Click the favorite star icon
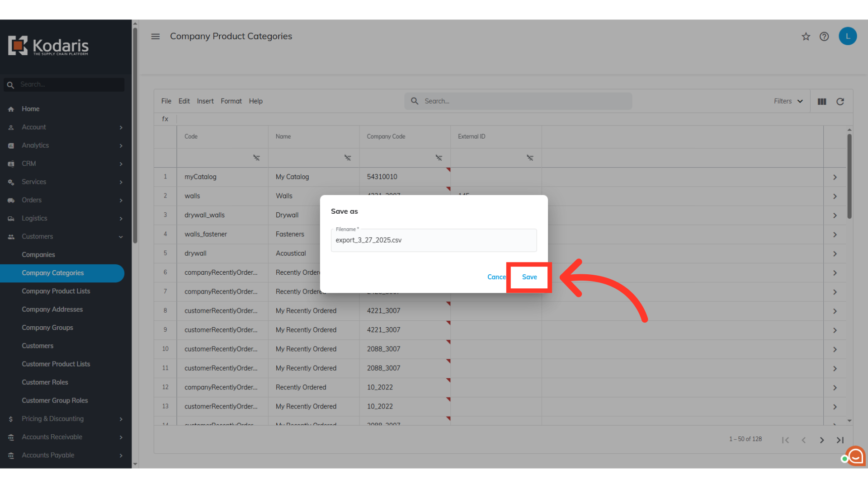The image size is (868, 488). tap(806, 37)
